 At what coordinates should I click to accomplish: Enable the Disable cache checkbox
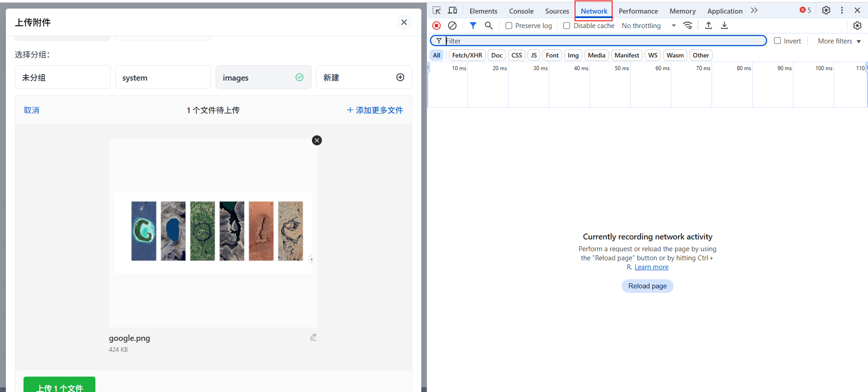click(x=566, y=26)
